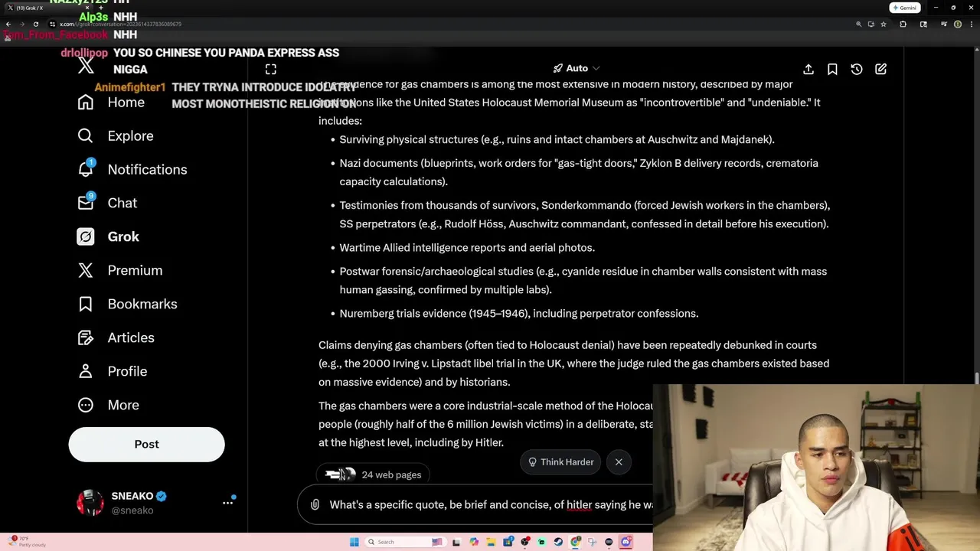
Task: Go to Bookmarks in the sidebar
Action: [127, 304]
